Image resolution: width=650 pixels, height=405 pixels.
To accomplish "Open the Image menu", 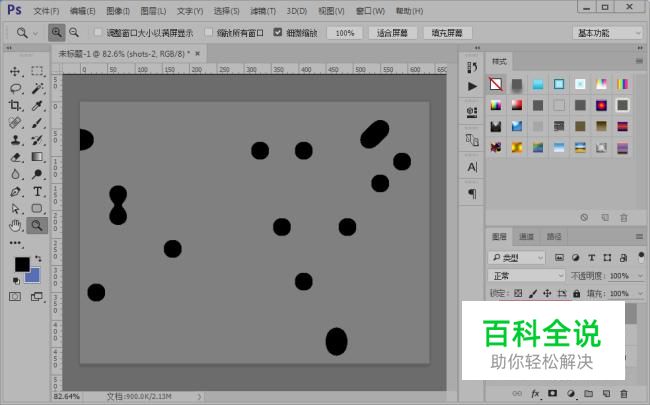I will [118, 11].
